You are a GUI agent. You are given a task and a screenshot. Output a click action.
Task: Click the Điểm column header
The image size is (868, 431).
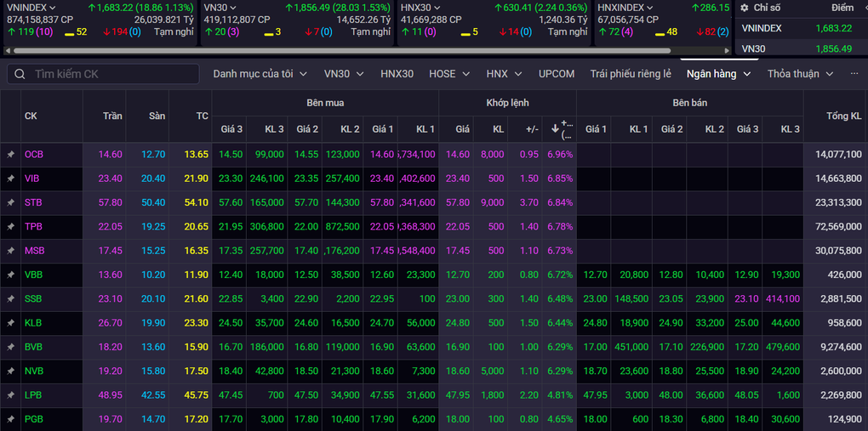pos(842,8)
